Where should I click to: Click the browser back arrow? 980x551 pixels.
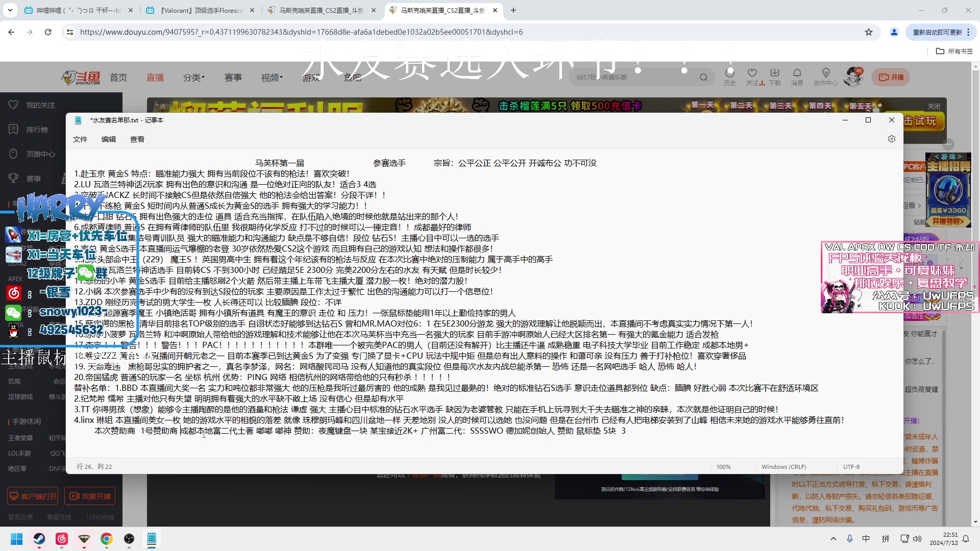[x=11, y=32]
